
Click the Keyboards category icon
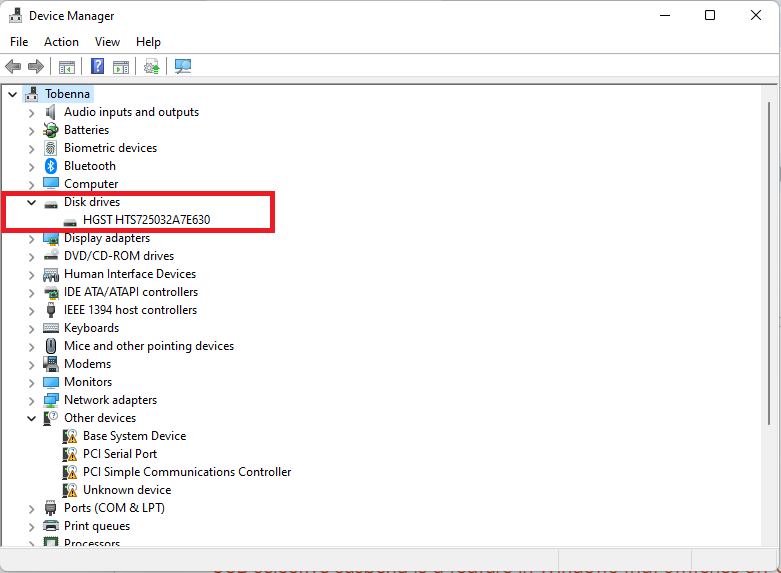51,328
